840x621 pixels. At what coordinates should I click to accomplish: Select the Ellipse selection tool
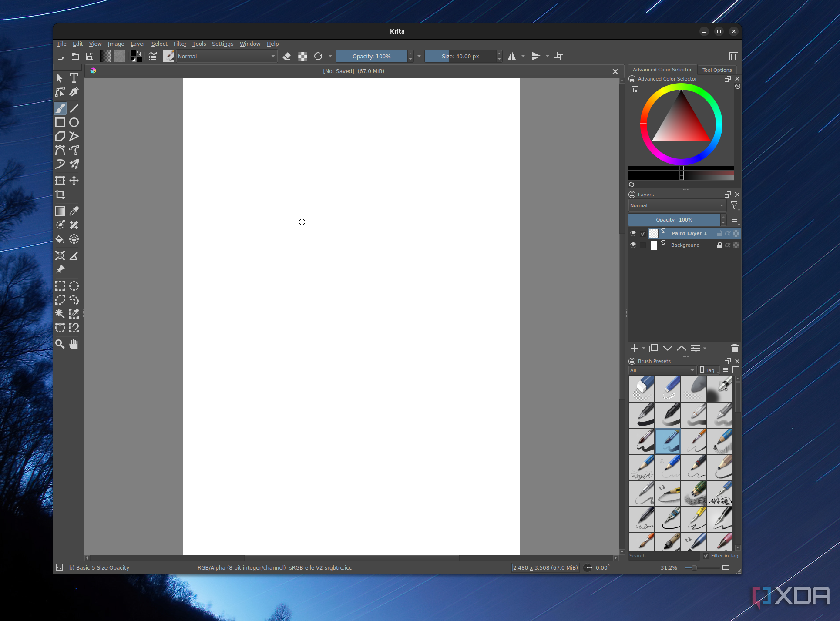click(74, 285)
